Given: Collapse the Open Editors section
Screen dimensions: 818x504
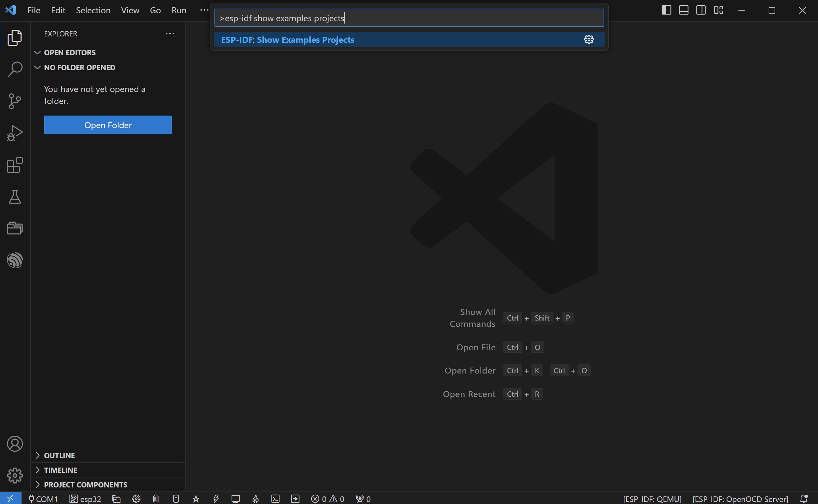Looking at the screenshot, I should (x=108, y=53).
